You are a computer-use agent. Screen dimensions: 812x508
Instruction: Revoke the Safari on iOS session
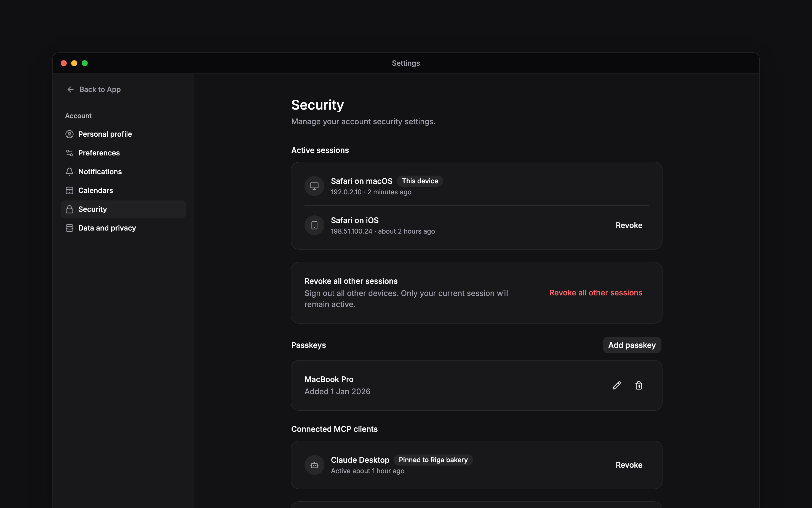pyautogui.click(x=629, y=226)
